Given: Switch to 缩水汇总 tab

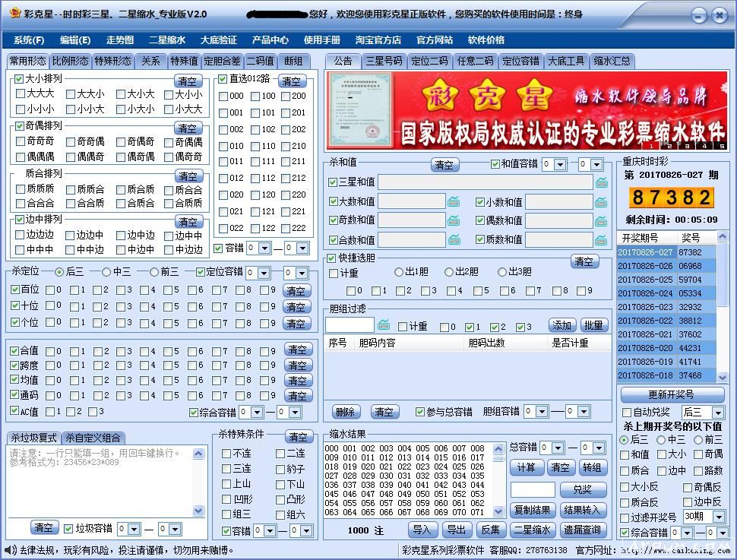Looking at the screenshot, I should [612, 61].
